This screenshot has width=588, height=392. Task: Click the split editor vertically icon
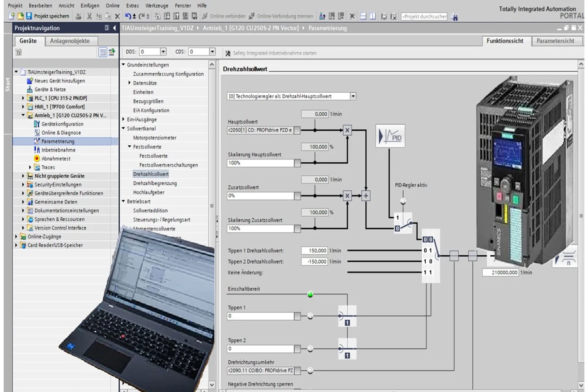[372, 16]
